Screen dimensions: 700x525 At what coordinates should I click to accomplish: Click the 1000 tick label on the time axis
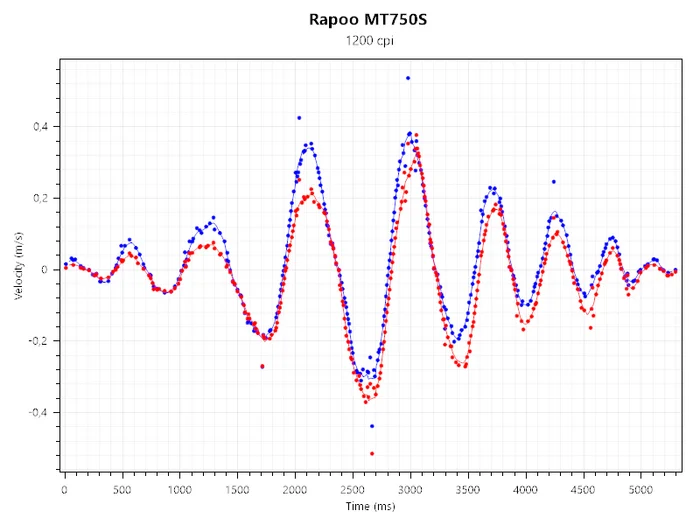[179, 490]
